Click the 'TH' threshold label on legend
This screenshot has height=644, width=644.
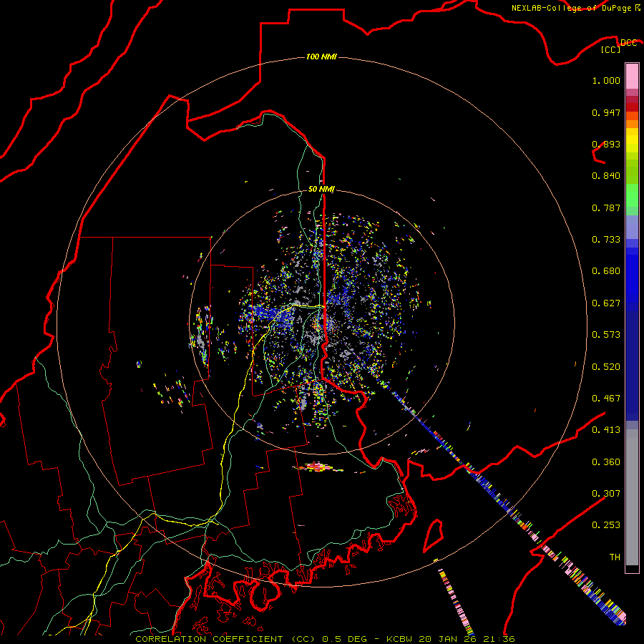tap(615, 557)
